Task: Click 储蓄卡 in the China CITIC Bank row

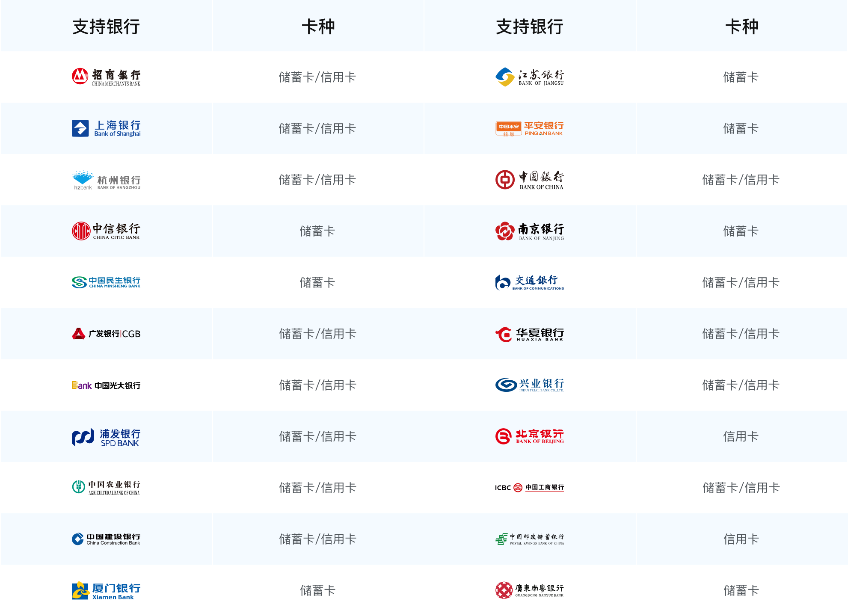Action: 317,231
